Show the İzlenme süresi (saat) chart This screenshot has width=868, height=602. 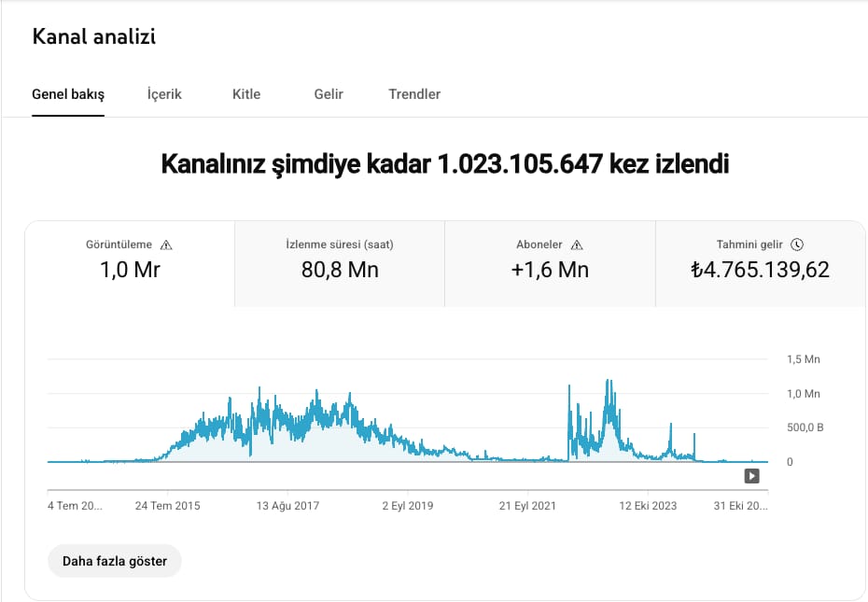coord(339,263)
